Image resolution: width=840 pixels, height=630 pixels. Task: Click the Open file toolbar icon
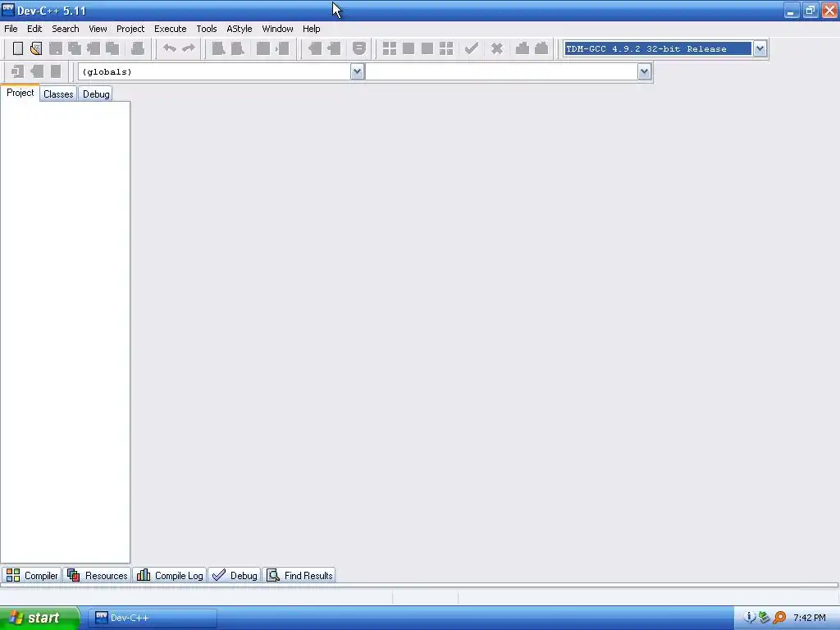[x=36, y=48]
